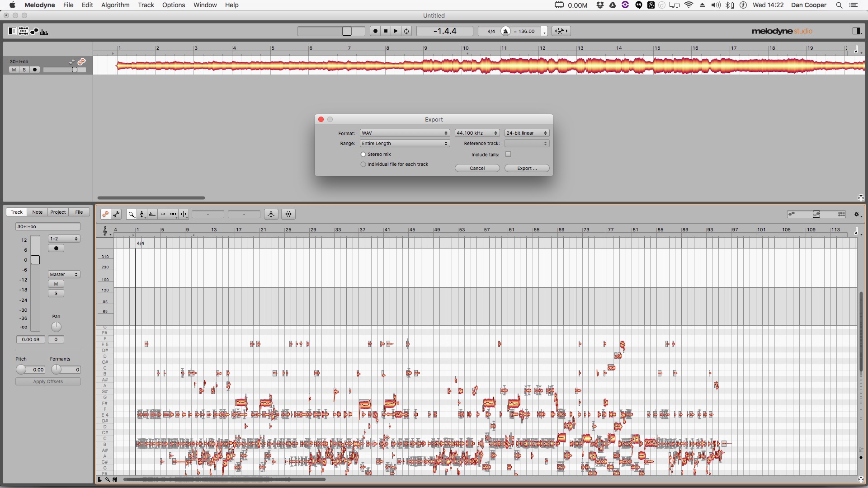Viewport: 868px width, 488px height.
Task: Select Individual file for each track
Action: (x=363, y=164)
